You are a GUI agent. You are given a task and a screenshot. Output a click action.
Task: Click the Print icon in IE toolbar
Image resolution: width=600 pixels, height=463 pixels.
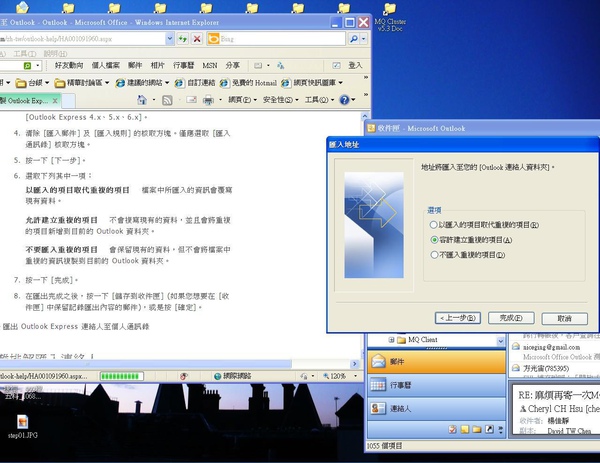208,100
